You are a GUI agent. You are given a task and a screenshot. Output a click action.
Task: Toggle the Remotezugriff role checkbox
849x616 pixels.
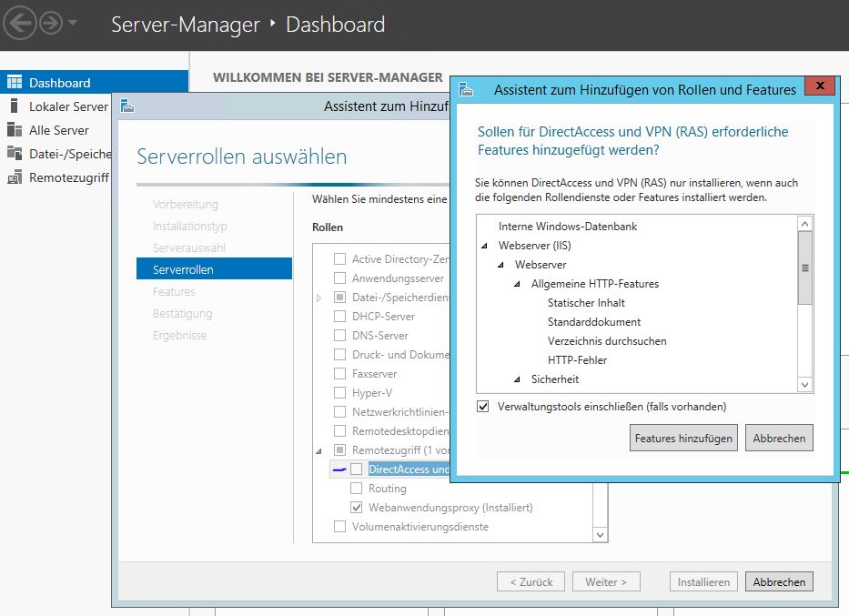pos(339,449)
